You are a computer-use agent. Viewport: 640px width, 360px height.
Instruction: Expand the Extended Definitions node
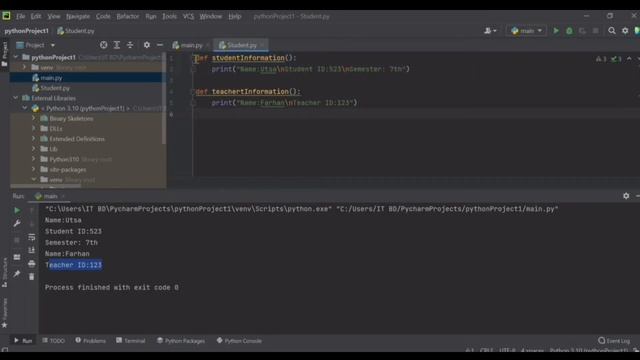coord(34,139)
